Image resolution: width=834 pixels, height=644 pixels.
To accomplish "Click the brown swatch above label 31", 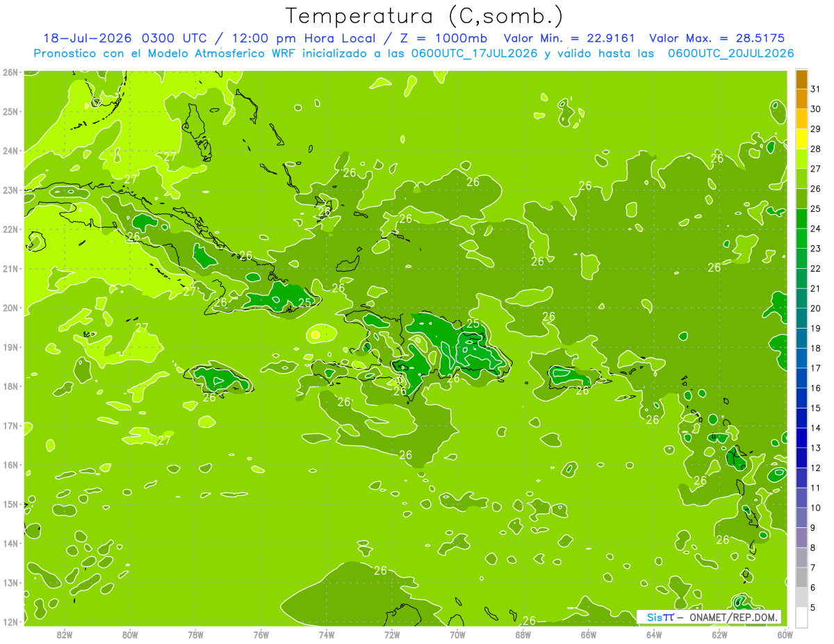I will pyautogui.click(x=801, y=80).
